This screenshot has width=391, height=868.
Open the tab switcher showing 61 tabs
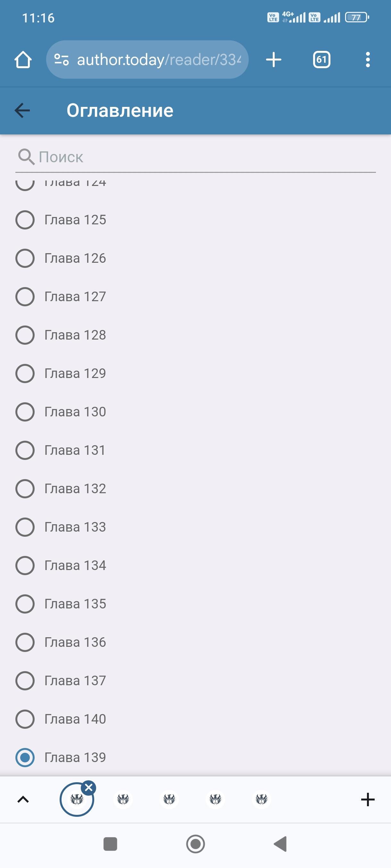point(321,60)
